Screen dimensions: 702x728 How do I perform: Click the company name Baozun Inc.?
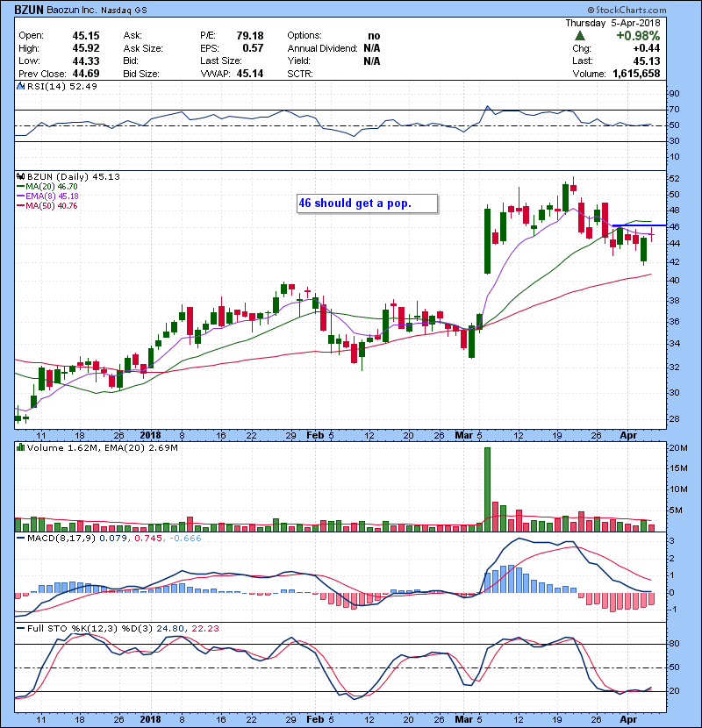pyautogui.click(x=72, y=10)
